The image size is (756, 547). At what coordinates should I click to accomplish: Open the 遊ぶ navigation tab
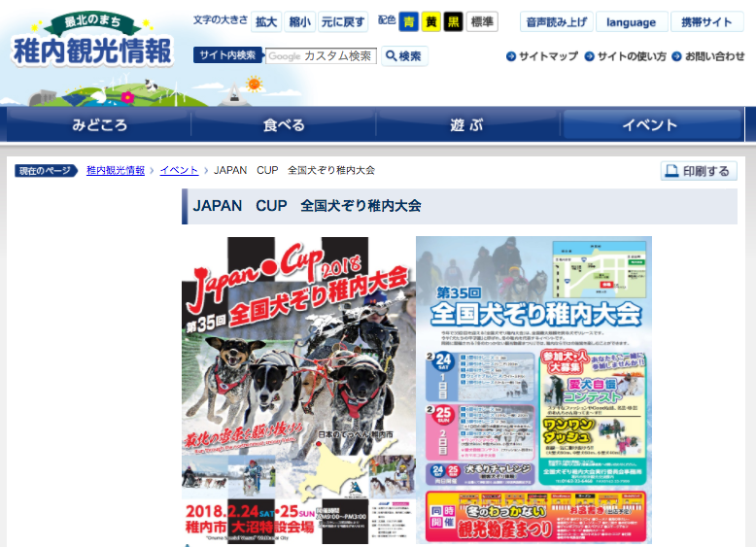coord(467,124)
